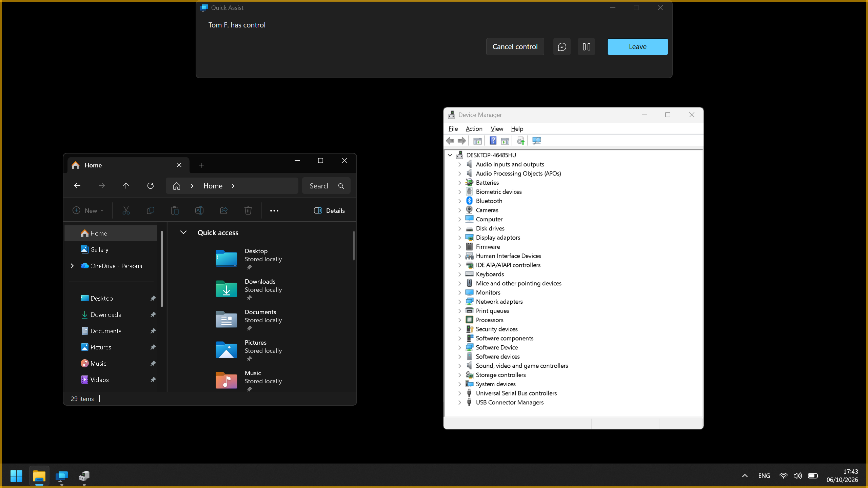Open the New dropdown in File Explorer
This screenshot has width=868, height=488.
88,210
